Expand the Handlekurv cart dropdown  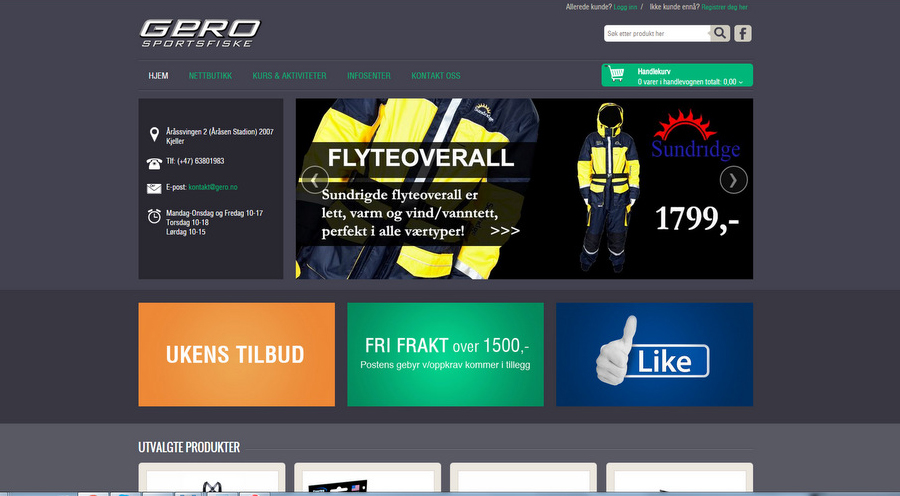click(677, 75)
